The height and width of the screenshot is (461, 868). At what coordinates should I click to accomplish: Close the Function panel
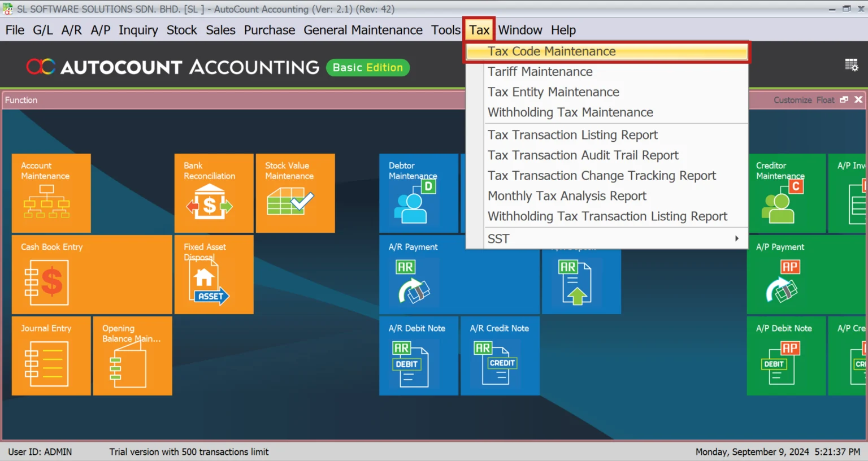pyautogui.click(x=858, y=99)
